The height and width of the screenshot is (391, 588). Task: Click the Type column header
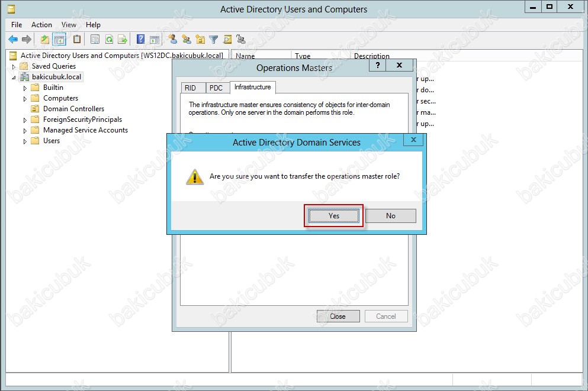(x=320, y=56)
